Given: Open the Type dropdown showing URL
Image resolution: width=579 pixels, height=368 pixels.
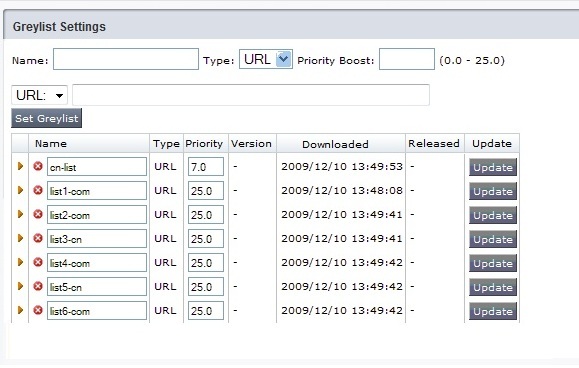Looking at the screenshot, I should tap(266, 59).
